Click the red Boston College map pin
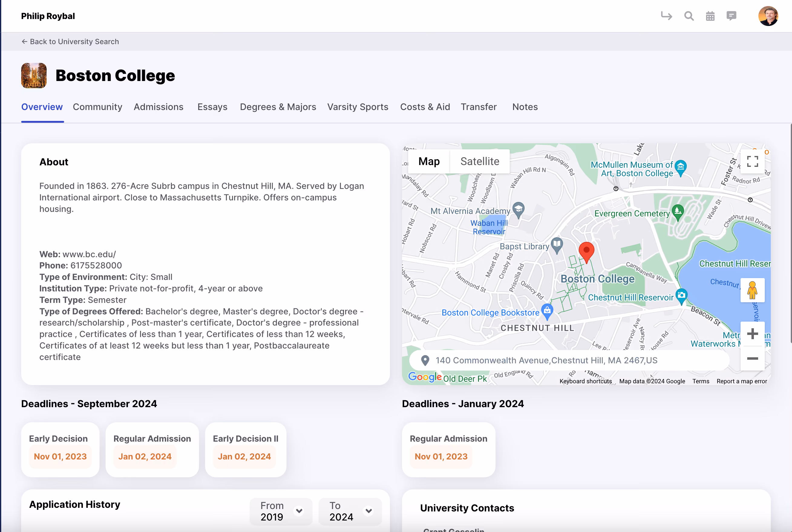 [x=586, y=252]
